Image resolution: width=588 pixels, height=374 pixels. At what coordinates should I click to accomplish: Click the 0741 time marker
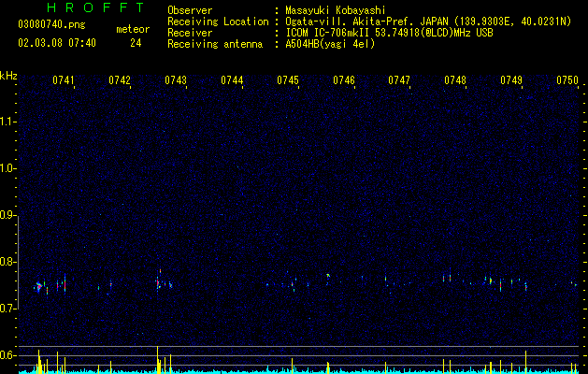64,80
